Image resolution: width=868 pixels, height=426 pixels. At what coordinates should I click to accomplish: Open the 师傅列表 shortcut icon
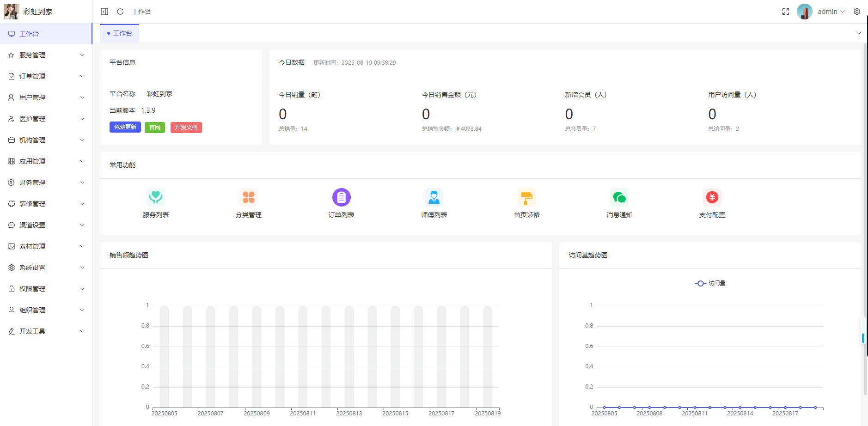pyautogui.click(x=434, y=197)
